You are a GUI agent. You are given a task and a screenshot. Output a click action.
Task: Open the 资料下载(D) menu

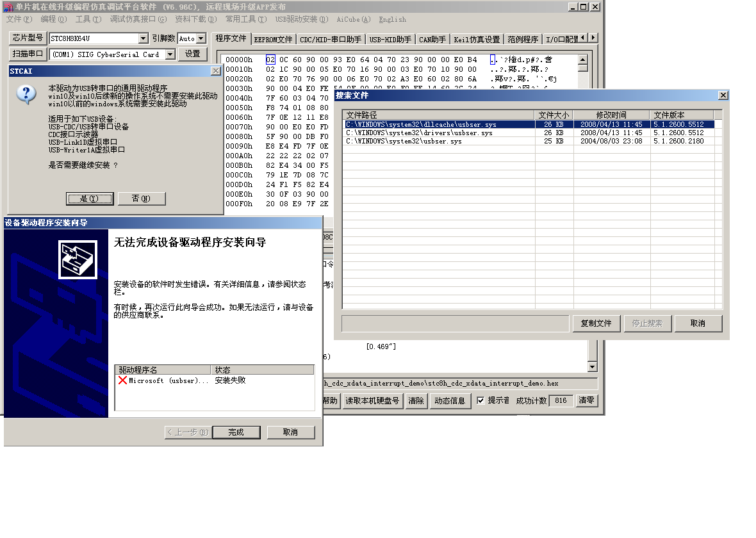[x=196, y=19]
